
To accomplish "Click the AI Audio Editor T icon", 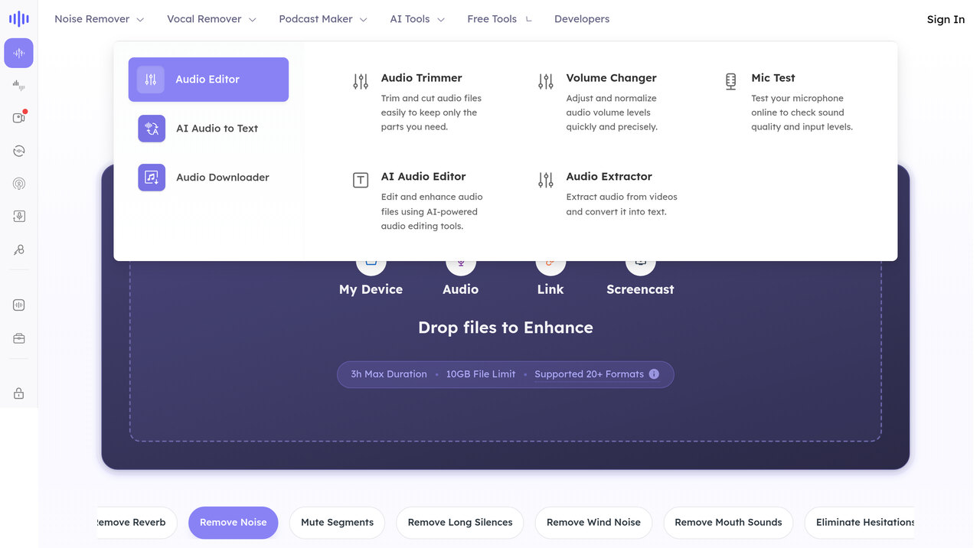I will (361, 180).
